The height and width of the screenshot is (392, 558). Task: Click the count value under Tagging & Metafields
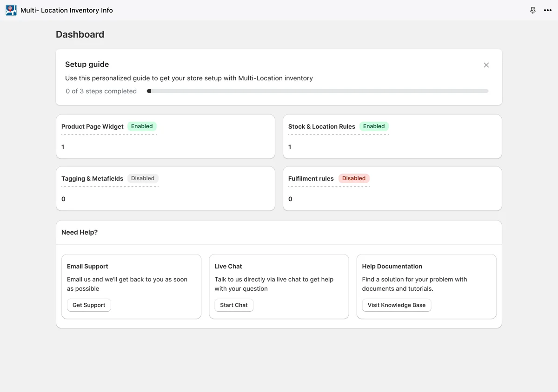[x=63, y=199]
